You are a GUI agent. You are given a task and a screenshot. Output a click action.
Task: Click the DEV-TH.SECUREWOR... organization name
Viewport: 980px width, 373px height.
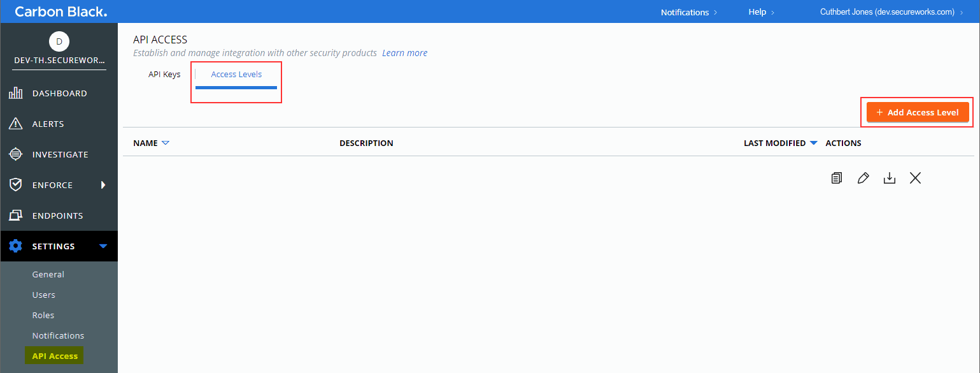(59, 59)
